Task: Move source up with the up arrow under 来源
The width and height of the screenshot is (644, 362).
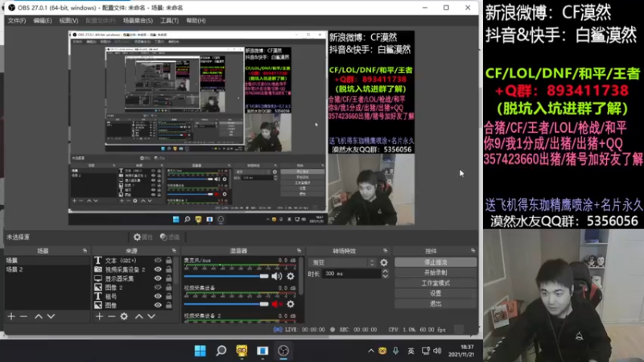Action: 138,316
